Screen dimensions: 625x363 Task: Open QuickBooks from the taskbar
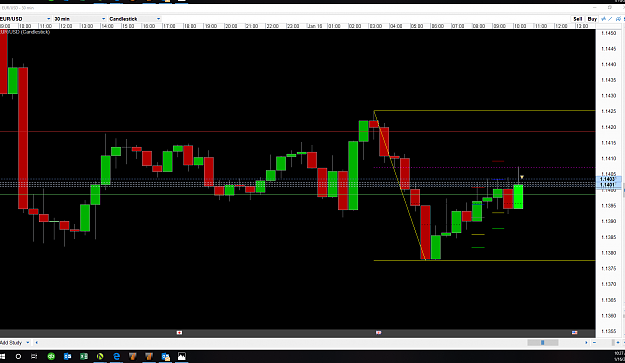point(51,356)
